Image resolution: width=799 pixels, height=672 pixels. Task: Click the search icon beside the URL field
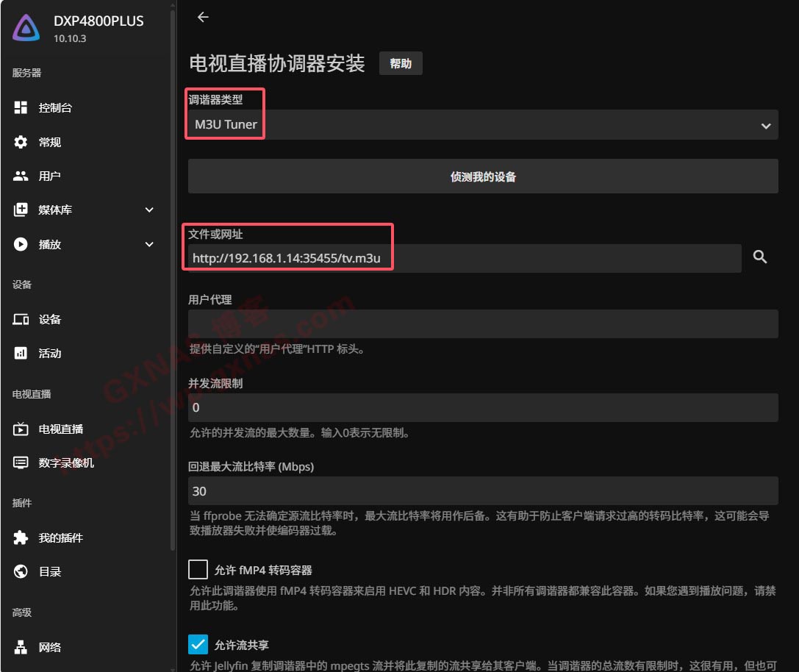point(760,257)
